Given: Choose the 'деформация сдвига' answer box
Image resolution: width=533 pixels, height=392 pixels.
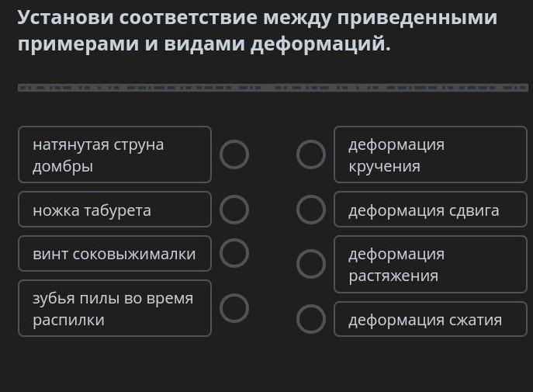Looking at the screenshot, I should click(430, 210).
